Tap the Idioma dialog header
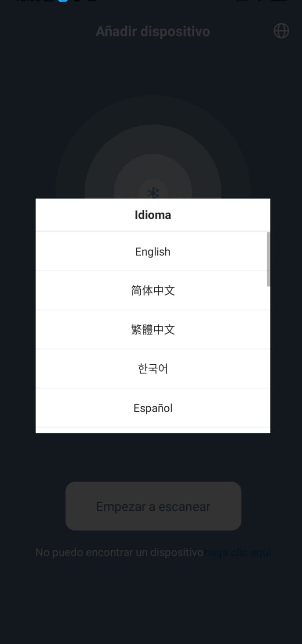302x644 pixels. 153,215
